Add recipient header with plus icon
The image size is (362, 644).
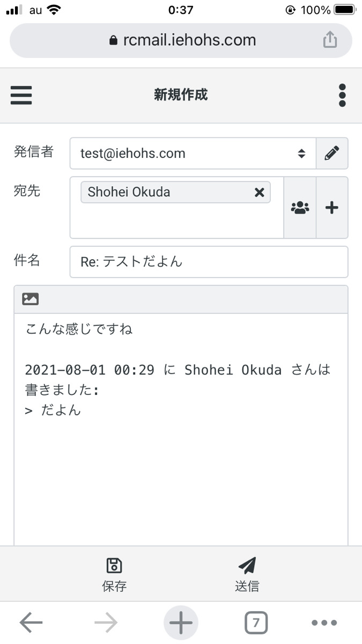coord(332,208)
